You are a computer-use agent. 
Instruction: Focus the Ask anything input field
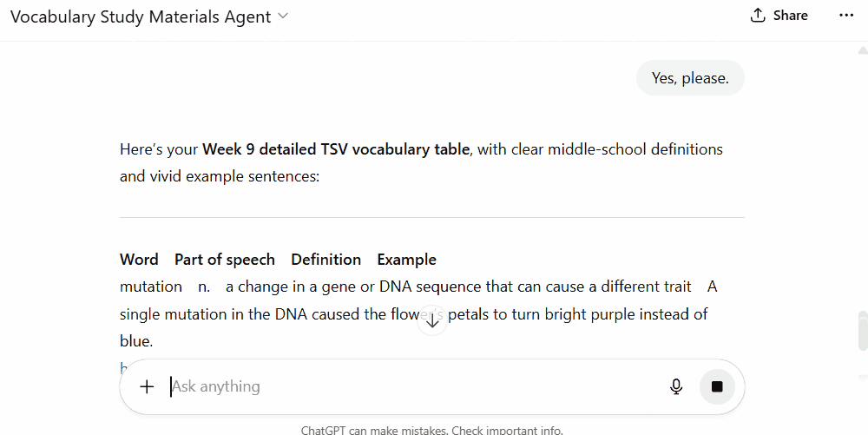408,386
